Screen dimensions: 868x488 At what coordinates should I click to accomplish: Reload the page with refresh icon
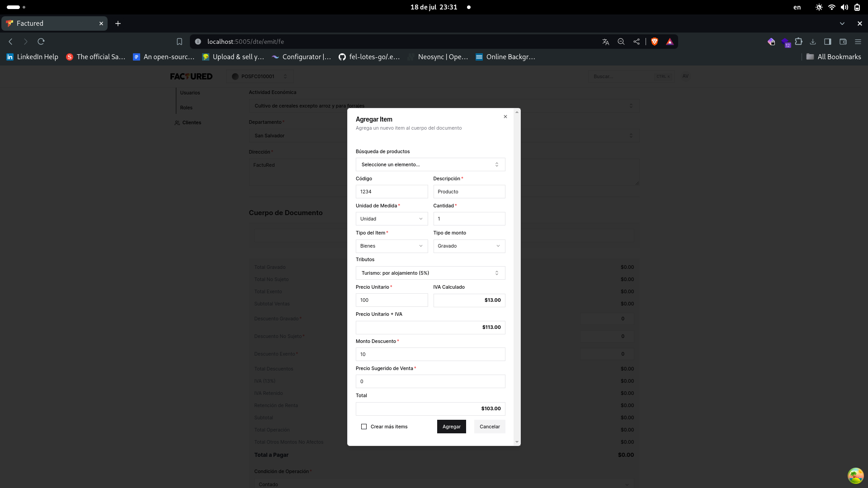pos(41,42)
